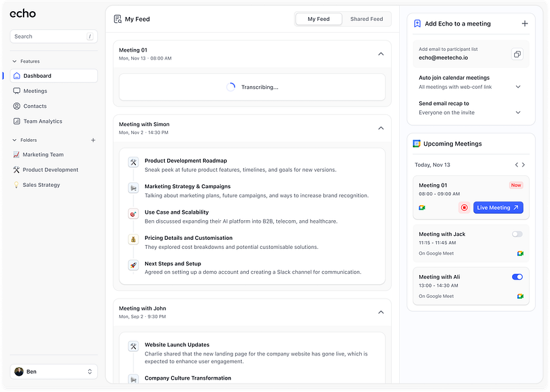Image resolution: width=550 pixels, height=392 pixels.
Task: Open the Ben account switcher
Action: (x=54, y=371)
